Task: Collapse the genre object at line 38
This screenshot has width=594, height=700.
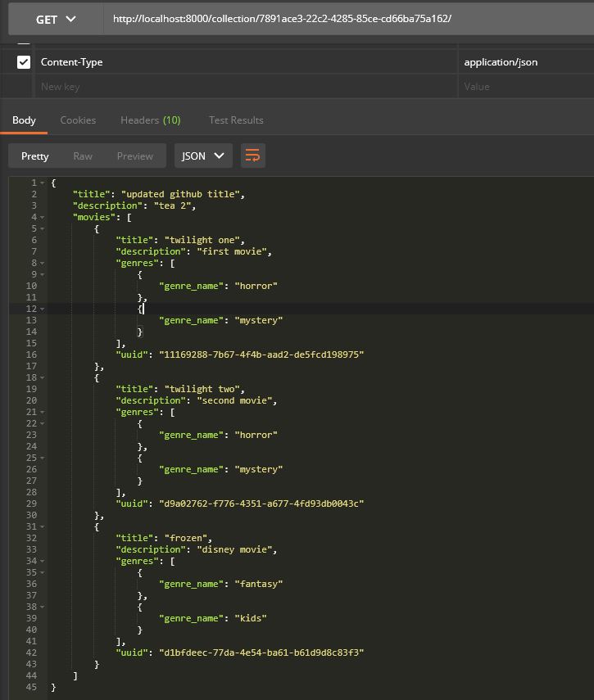Action: point(42,607)
